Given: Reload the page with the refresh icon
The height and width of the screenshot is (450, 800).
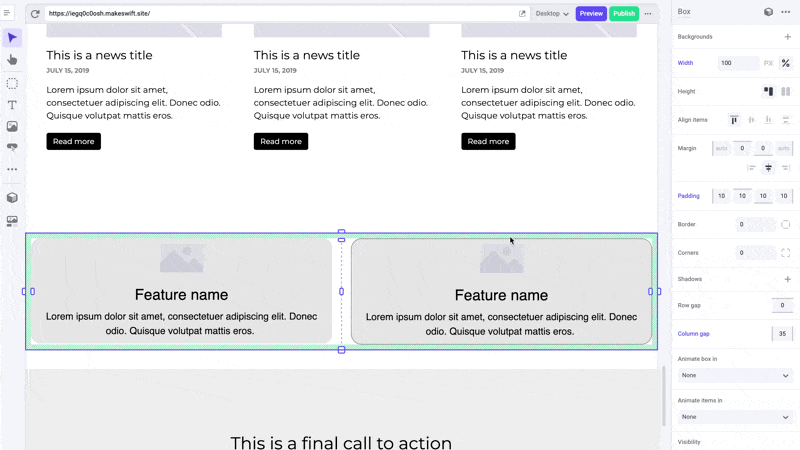Looking at the screenshot, I should [35, 14].
